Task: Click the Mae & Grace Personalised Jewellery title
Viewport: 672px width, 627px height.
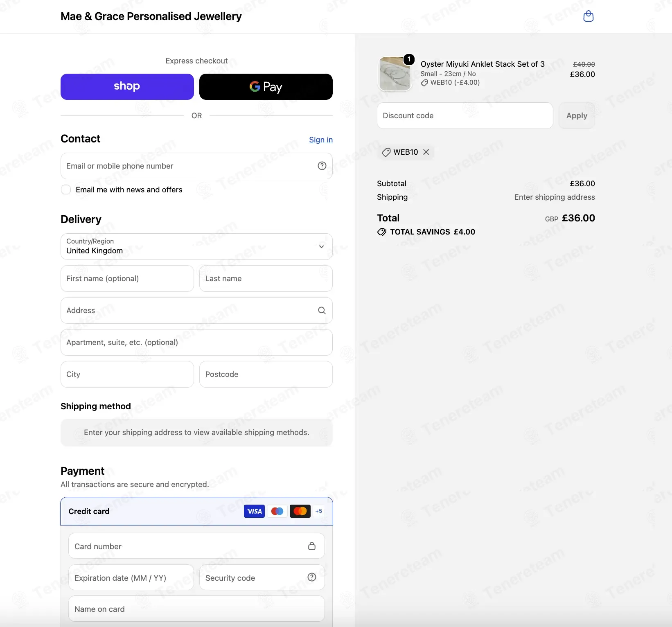Action: click(x=151, y=16)
